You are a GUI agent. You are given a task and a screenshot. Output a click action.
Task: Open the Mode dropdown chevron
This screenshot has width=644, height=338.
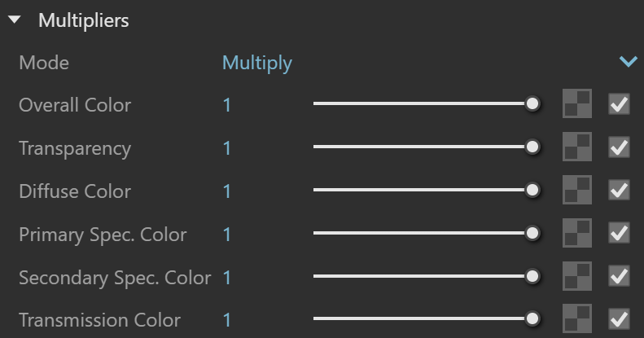coord(628,62)
